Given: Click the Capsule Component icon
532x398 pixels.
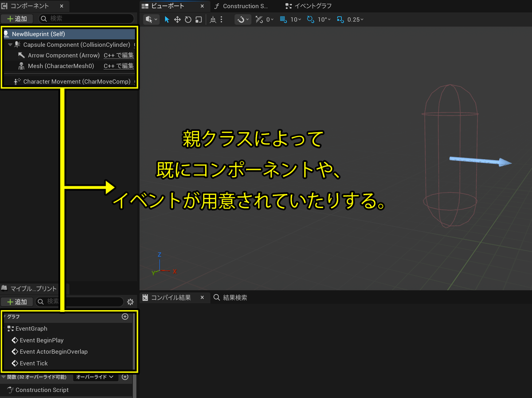Looking at the screenshot, I should 17,44.
